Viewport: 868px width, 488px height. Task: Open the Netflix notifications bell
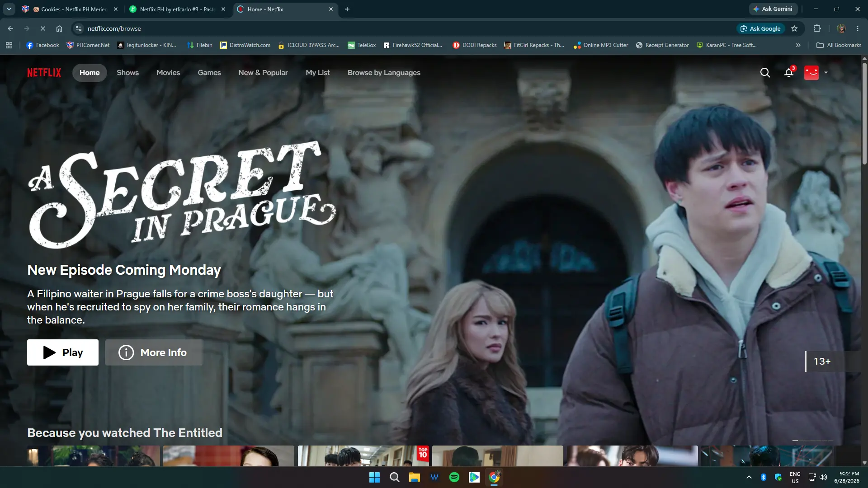(x=789, y=72)
